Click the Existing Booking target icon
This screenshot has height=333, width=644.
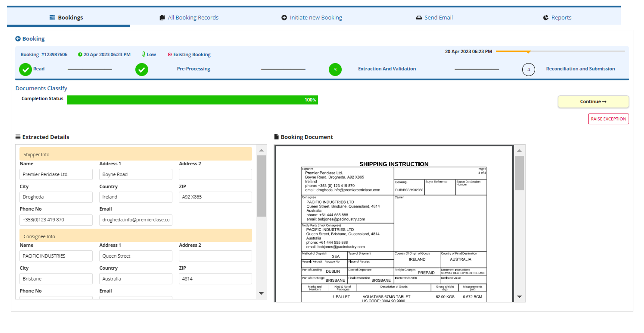tap(170, 54)
